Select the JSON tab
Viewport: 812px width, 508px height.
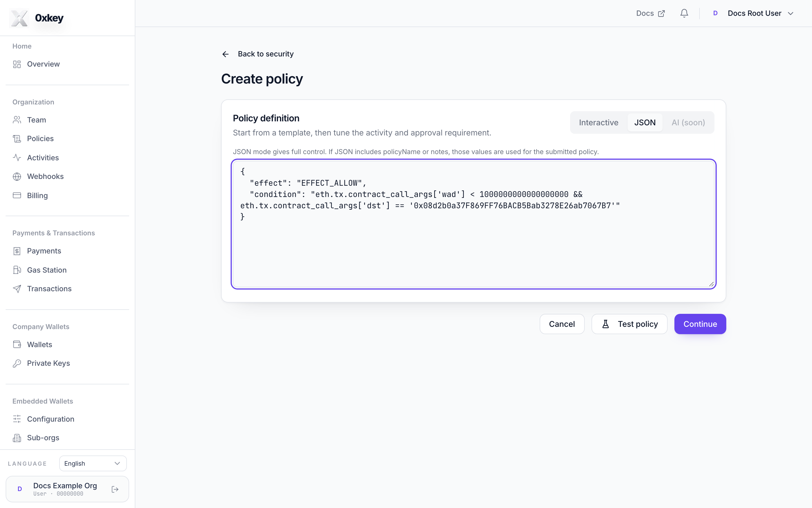[645, 123]
